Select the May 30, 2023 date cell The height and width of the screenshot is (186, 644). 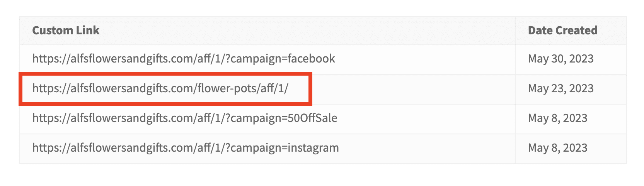pos(561,59)
